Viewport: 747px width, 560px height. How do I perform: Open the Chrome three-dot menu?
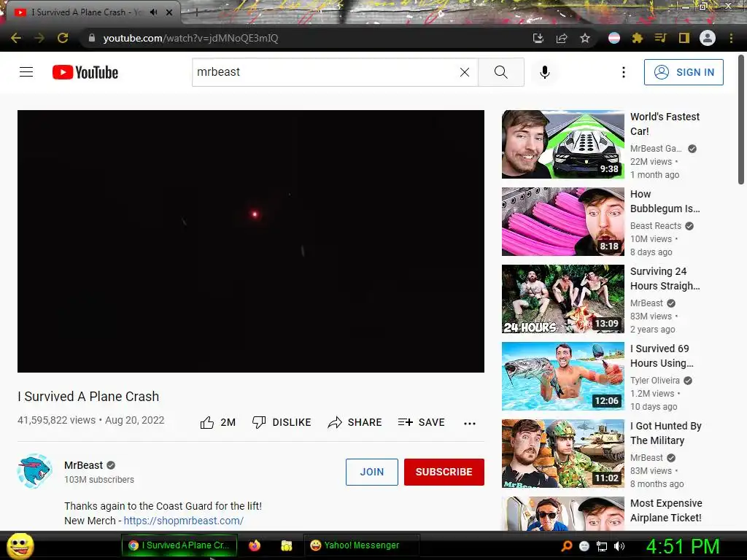(x=731, y=38)
